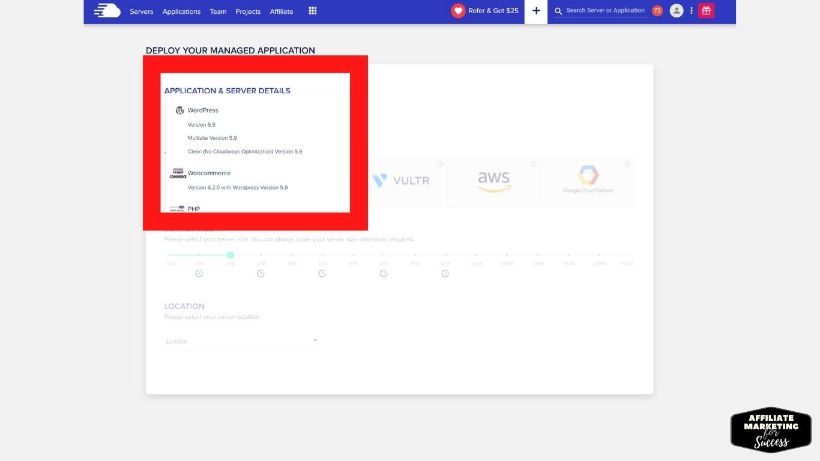Viewport: 820px width, 461px height.
Task: Open the Applications menu
Action: tap(181, 11)
